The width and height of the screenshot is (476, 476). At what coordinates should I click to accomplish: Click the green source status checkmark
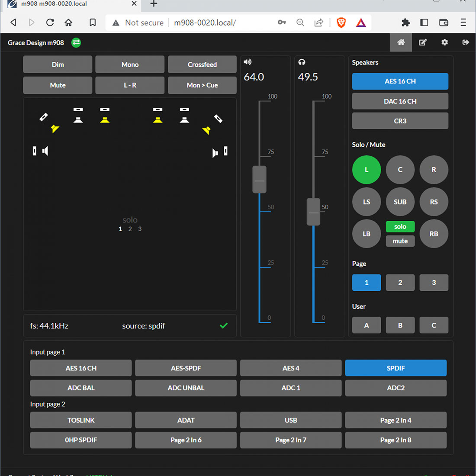[224, 326]
